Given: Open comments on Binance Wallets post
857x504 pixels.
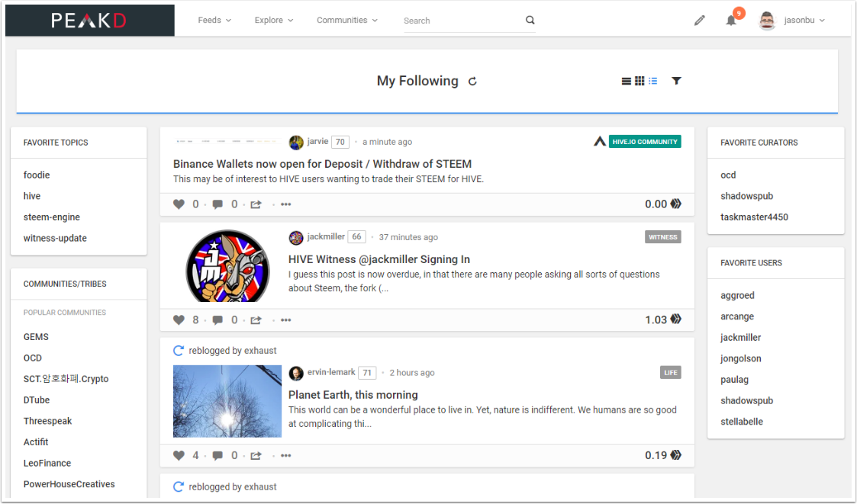Looking at the screenshot, I should 217,204.
